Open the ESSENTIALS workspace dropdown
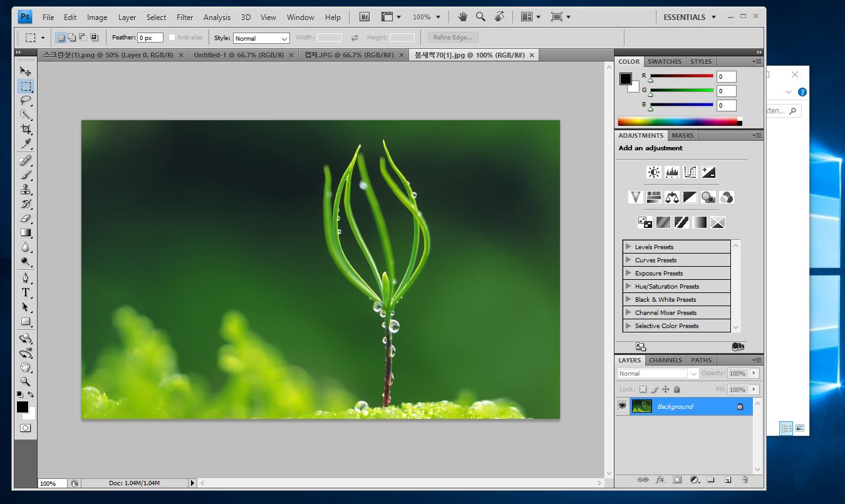The height and width of the screenshot is (504, 845). [690, 17]
